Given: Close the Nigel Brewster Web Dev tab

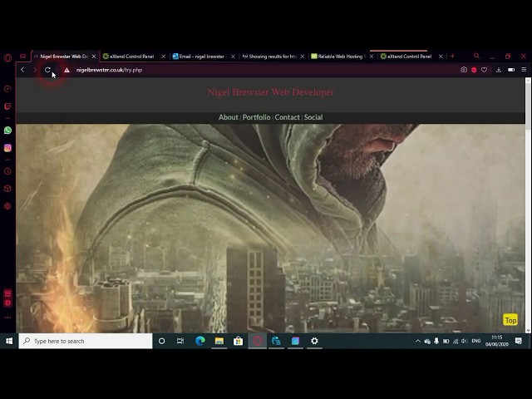Looking at the screenshot, I should 94,57.
